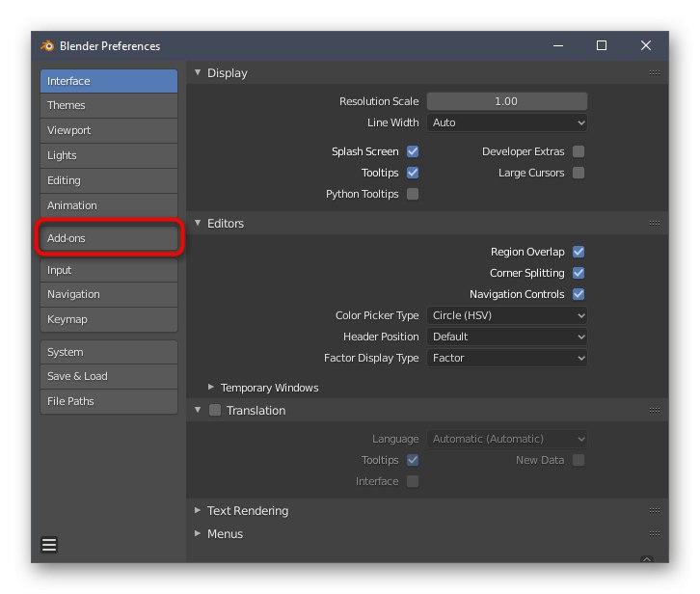
Task: Grab the Menus panel drag handle
Action: (x=655, y=534)
